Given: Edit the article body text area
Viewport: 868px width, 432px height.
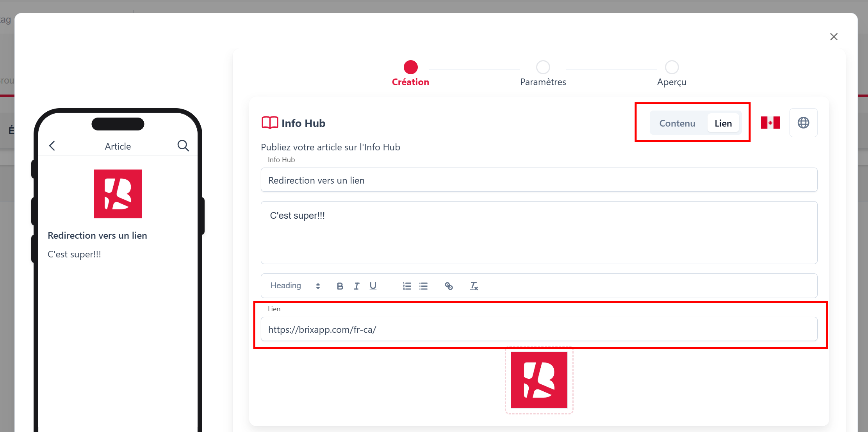Looking at the screenshot, I should pyautogui.click(x=539, y=233).
